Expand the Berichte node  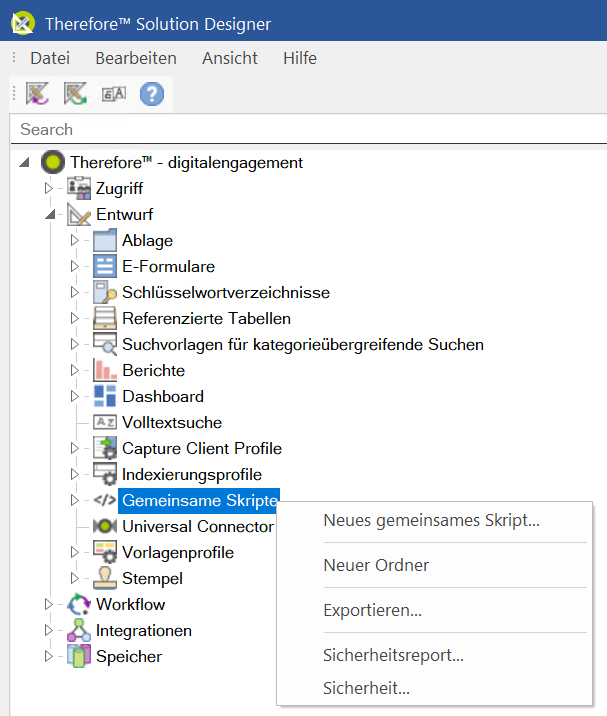tap(75, 370)
